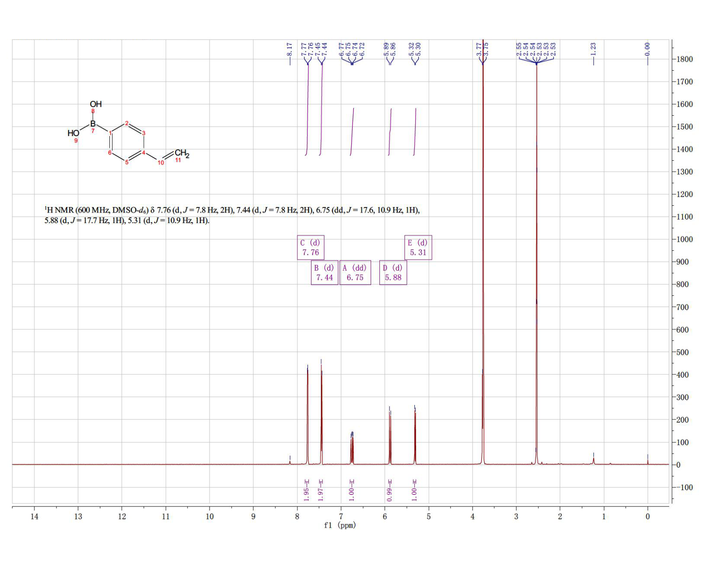Click the HO group labeled 9

point(73,133)
